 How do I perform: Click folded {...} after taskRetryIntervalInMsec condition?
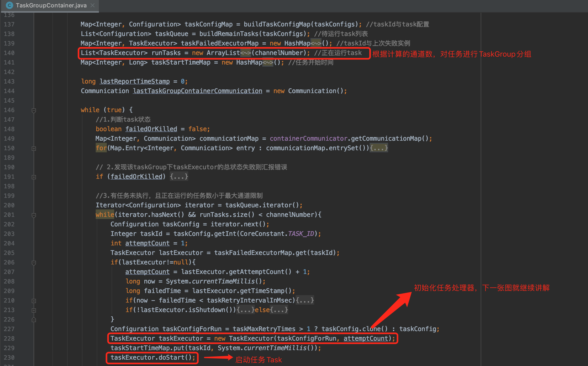click(x=305, y=300)
